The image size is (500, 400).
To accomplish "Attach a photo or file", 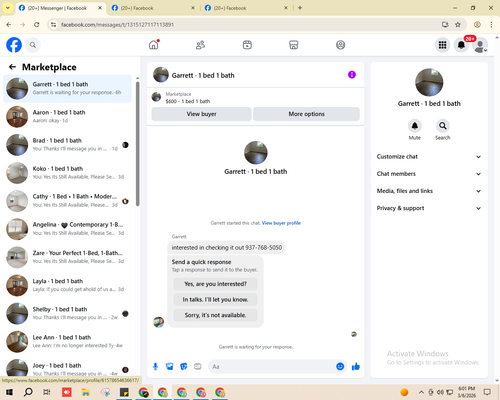I will [x=170, y=367].
